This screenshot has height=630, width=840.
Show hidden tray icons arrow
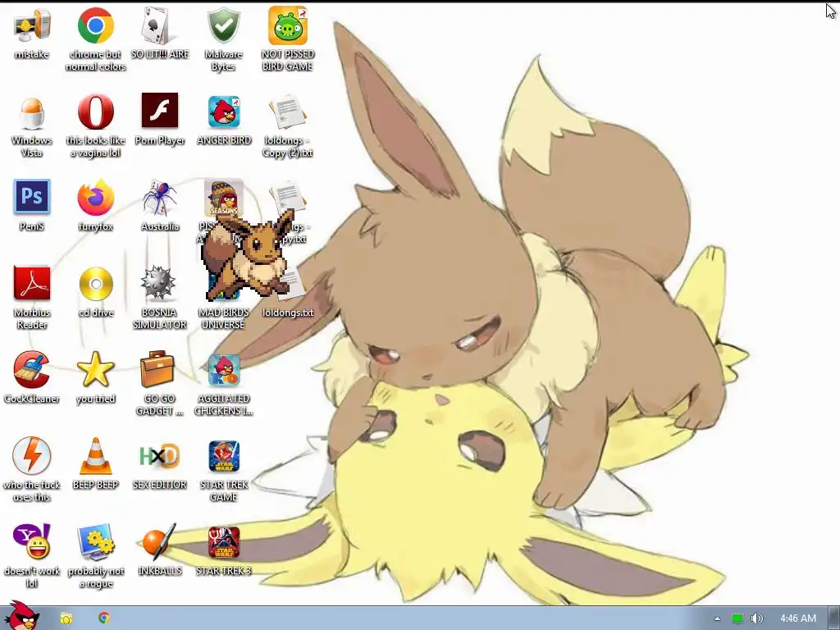(x=717, y=619)
